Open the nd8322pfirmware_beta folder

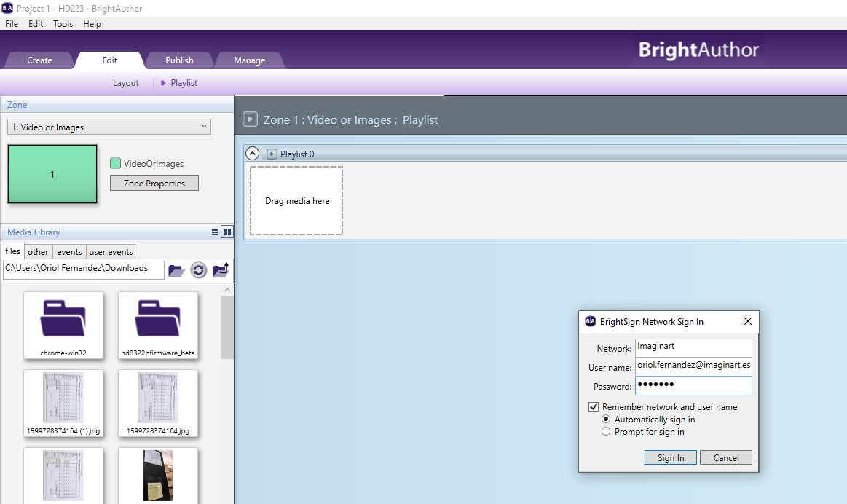(158, 325)
